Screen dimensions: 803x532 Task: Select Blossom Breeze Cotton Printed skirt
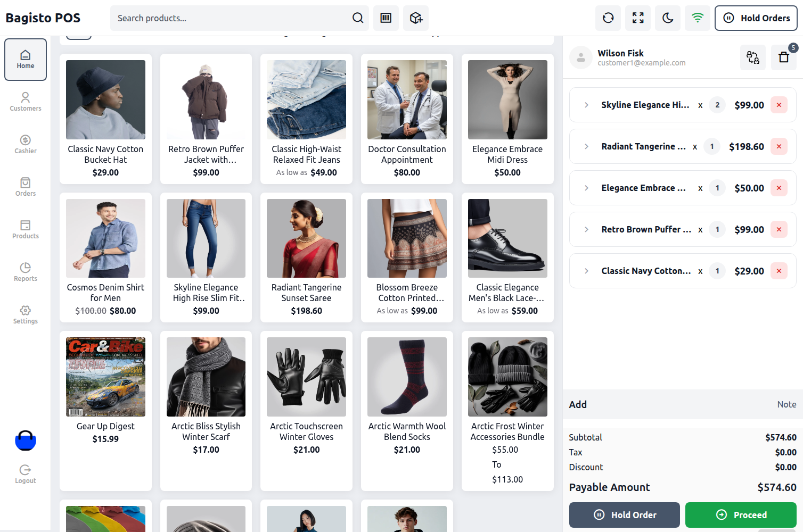tap(407, 257)
